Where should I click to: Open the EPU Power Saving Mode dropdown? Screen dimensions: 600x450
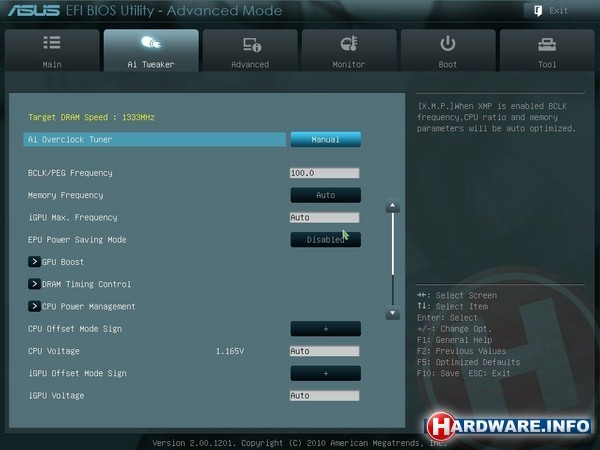326,240
